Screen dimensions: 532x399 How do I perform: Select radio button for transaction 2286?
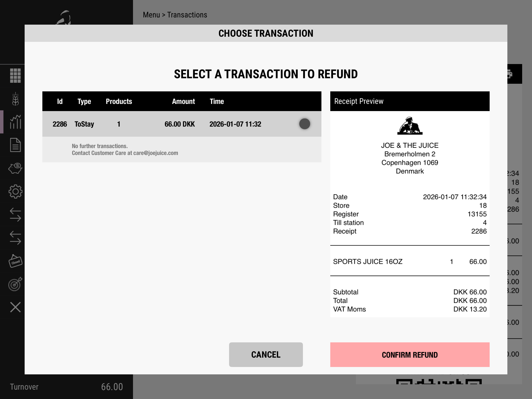pos(304,124)
